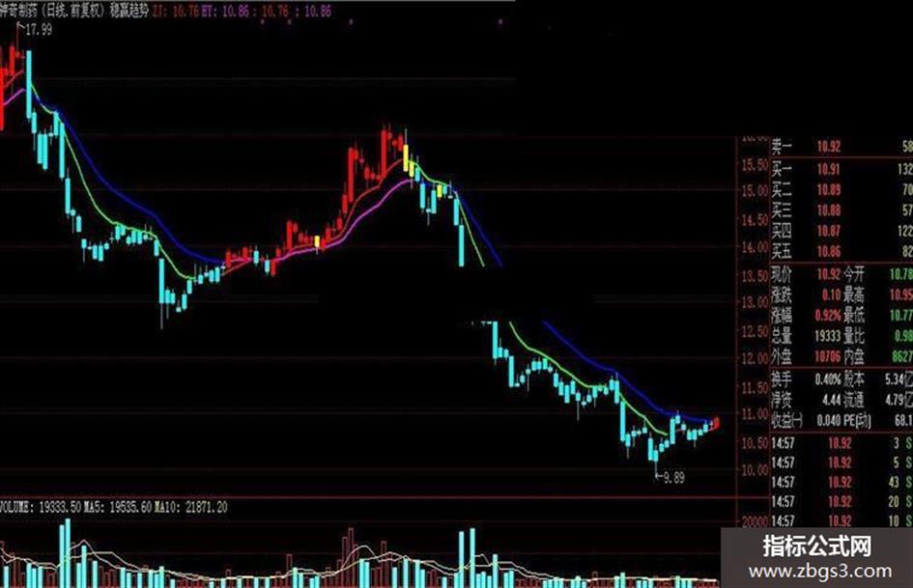The image size is (913, 588).
Task: Select the 买五 bid row at 10.86
Action: (842, 251)
